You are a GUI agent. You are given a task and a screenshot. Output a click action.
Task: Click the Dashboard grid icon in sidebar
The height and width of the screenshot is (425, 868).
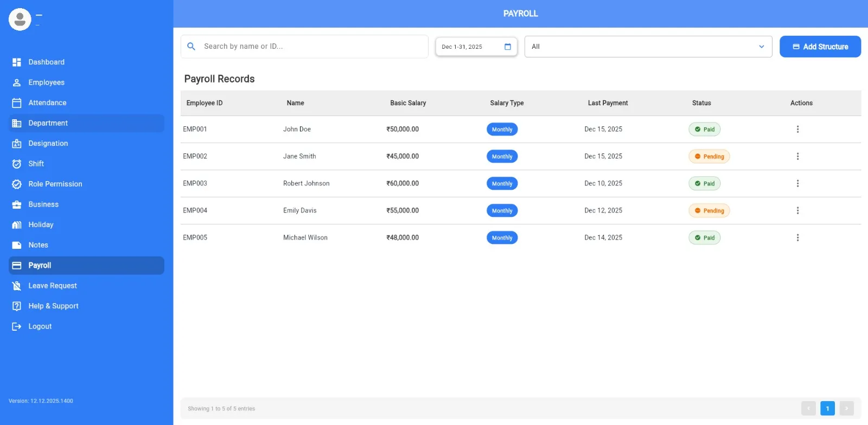point(17,62)
